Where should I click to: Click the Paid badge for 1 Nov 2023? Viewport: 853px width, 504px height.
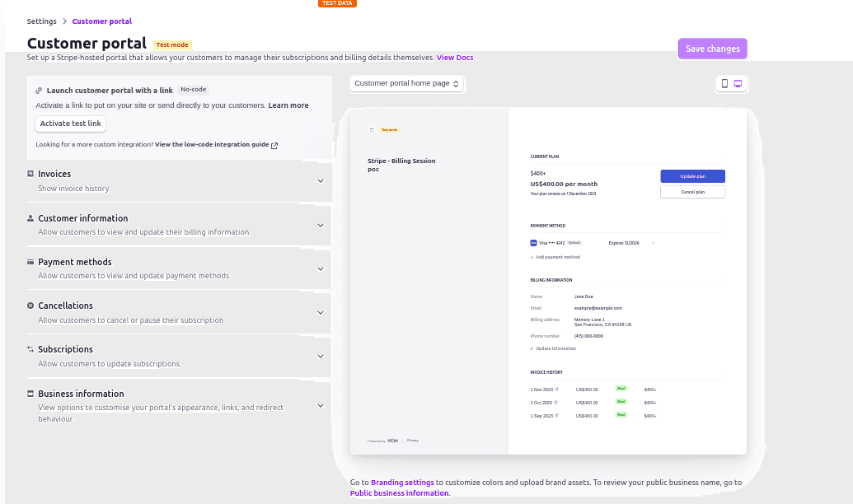pyautogui.click(x=621, y=389)
